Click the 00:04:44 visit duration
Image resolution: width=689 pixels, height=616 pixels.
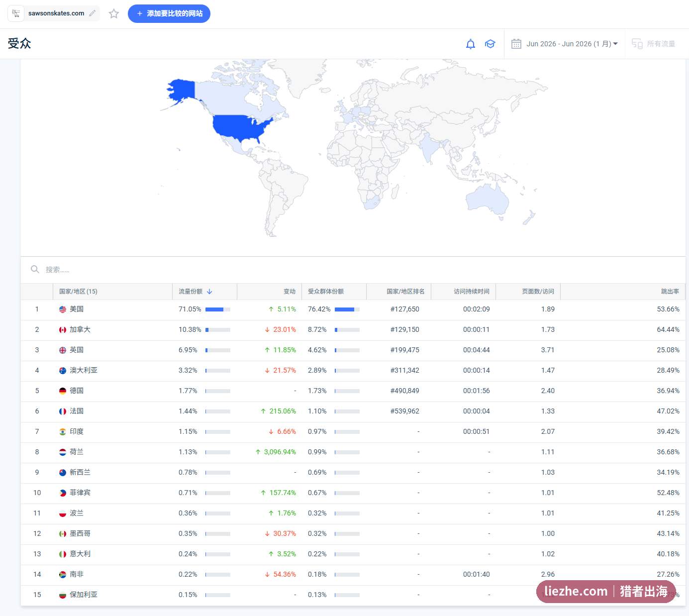point(477,350)
